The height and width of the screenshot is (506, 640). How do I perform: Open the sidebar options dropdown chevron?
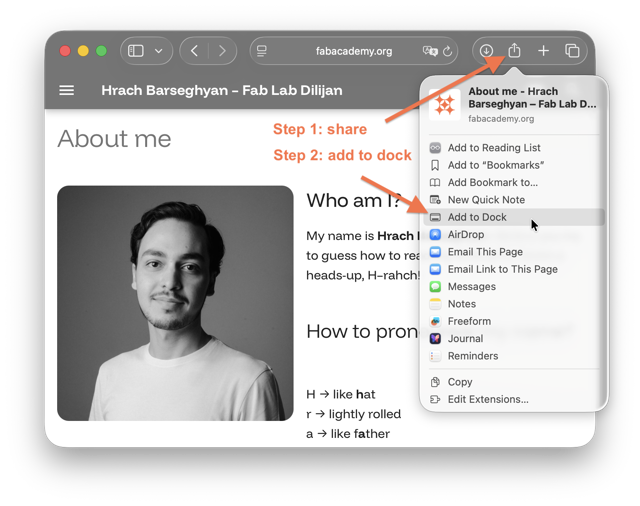pos(159,51)
